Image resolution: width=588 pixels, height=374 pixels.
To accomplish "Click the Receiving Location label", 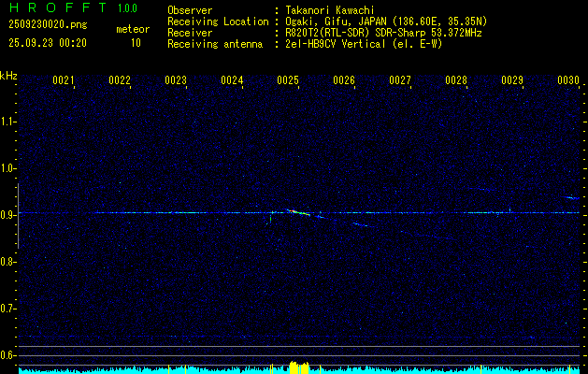I will pos(218,22).
